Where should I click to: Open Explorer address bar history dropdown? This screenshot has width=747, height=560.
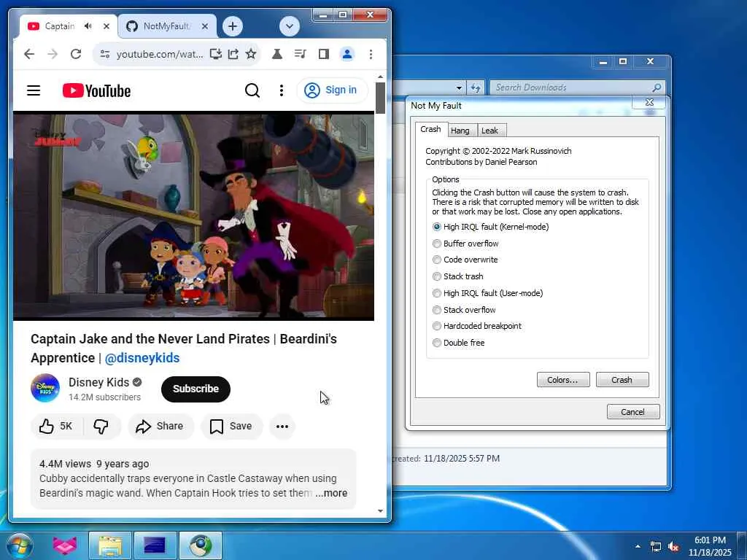click(x=459, y=87)
